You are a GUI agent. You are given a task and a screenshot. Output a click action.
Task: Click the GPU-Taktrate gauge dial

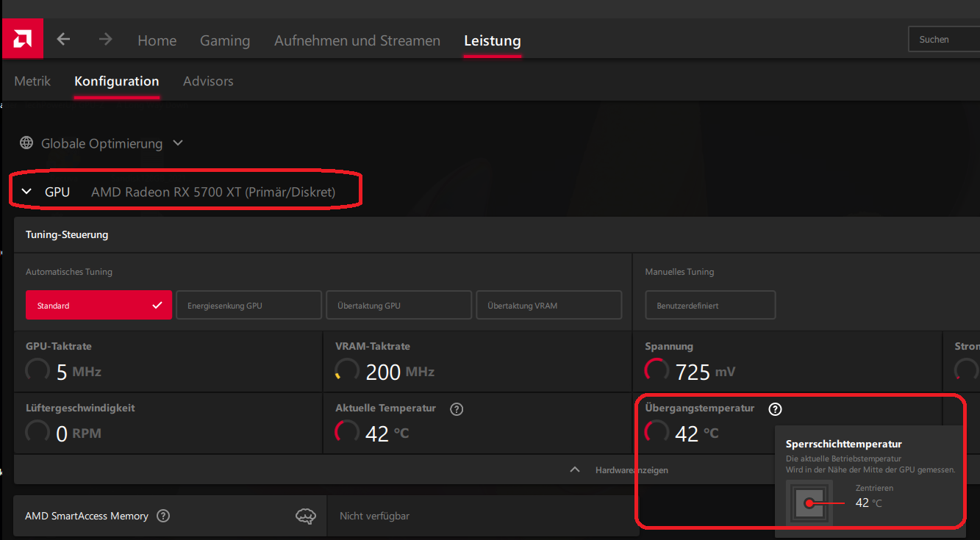pyautogui.click(x=37, y=370)
